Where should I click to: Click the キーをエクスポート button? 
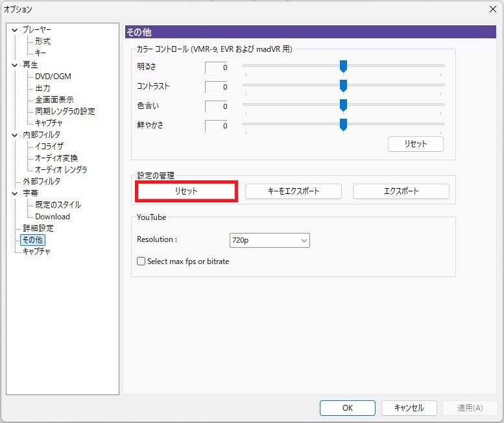pos(293,191)
